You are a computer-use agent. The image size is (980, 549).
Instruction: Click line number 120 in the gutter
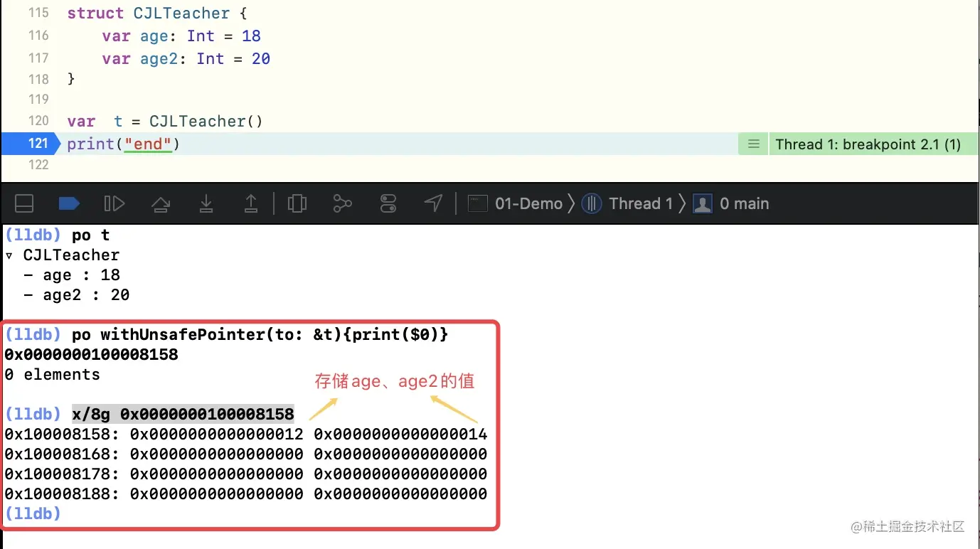pos(38,121)
